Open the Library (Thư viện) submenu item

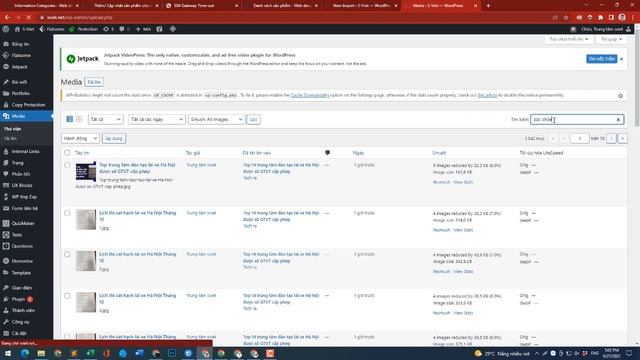tap(12, 129)
